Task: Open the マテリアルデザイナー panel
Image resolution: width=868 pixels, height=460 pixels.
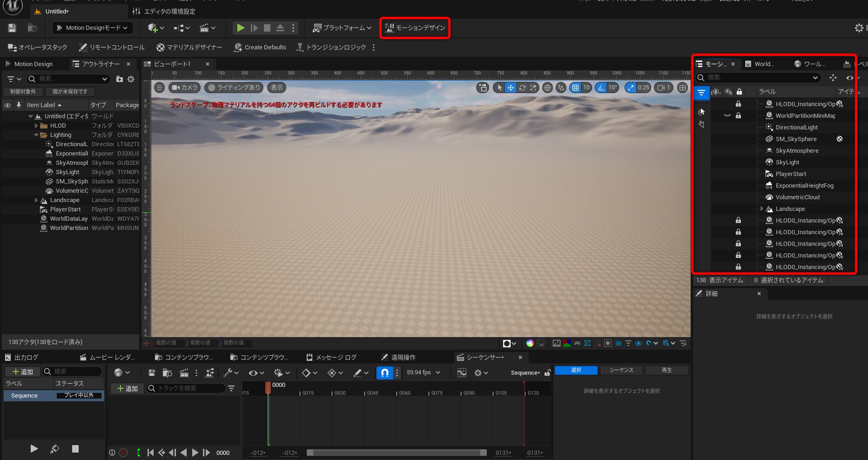Action: tap(188, 47)
